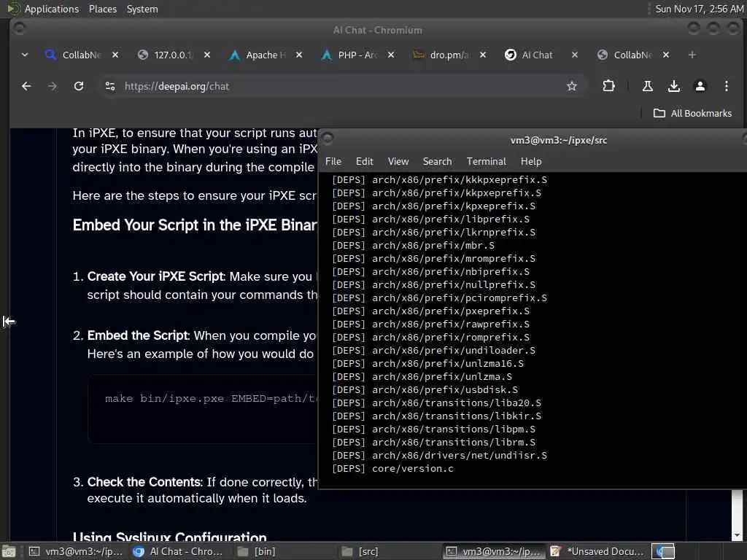Close the Apache tab
This screenshot has width=747, height=560.
pos(299,55)
